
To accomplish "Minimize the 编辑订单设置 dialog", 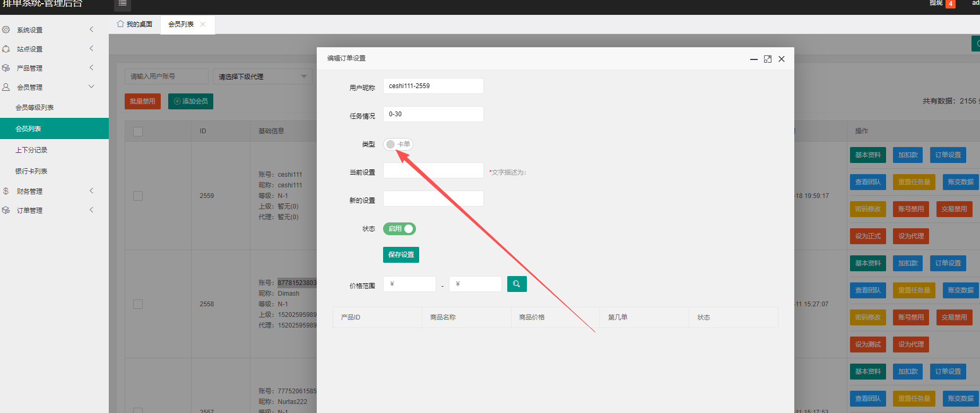I will [x=753, y=59].
